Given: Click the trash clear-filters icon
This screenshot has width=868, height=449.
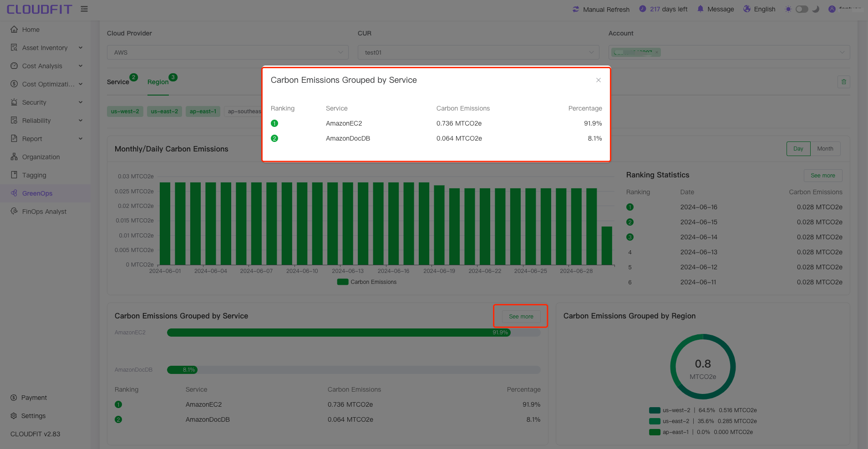Looking at the screenshot, I should click(844, 82).
